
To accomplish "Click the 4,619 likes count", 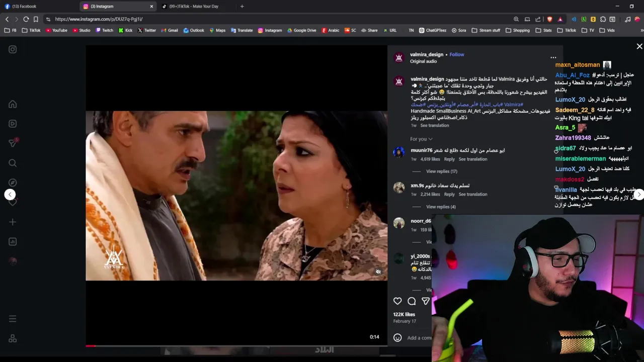I will coord(430,159).
